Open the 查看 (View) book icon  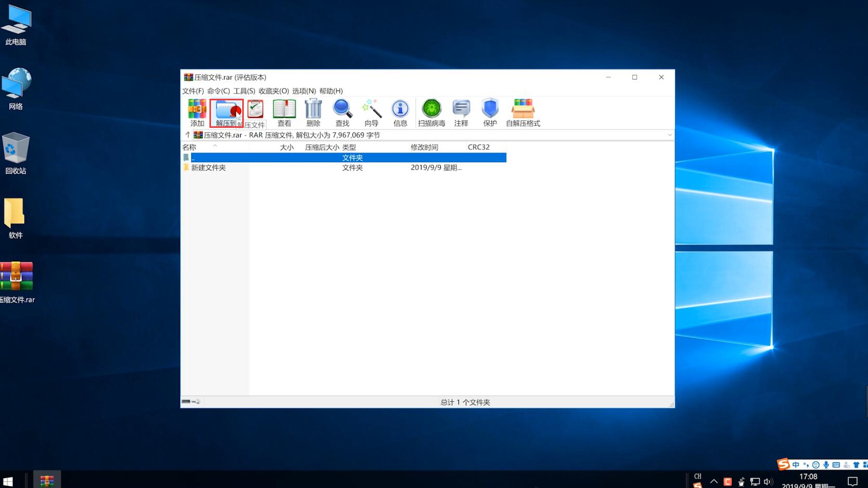point(284,113)
